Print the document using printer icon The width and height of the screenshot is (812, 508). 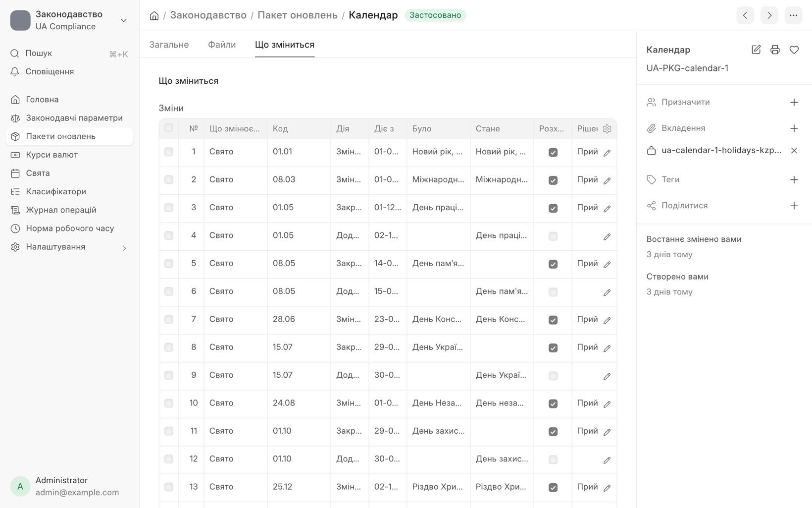775,50
